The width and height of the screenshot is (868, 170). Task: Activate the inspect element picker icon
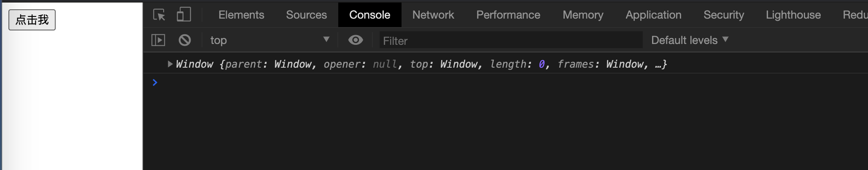(159, 15)
